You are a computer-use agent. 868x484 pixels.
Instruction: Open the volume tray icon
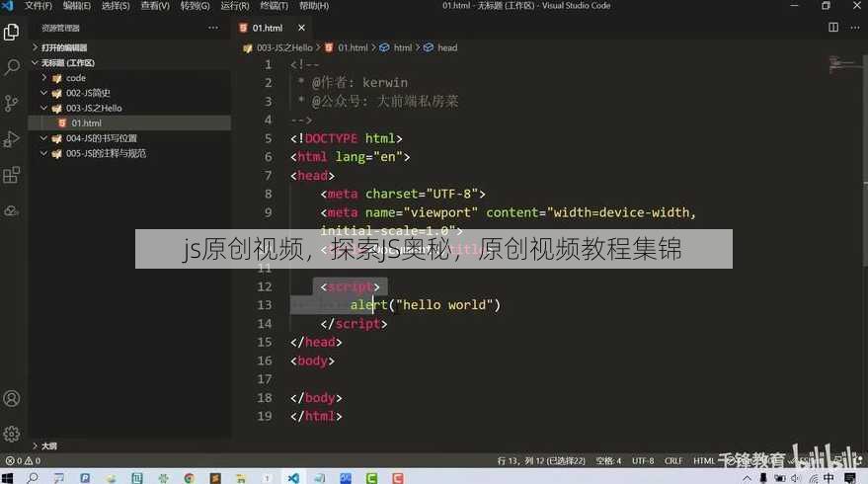[x=796, y=478]
